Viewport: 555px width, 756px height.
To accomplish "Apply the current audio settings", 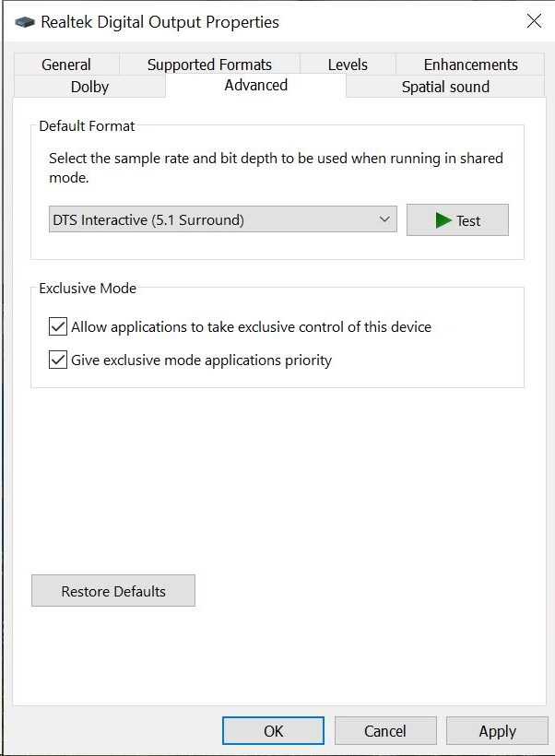I will 497,731.
